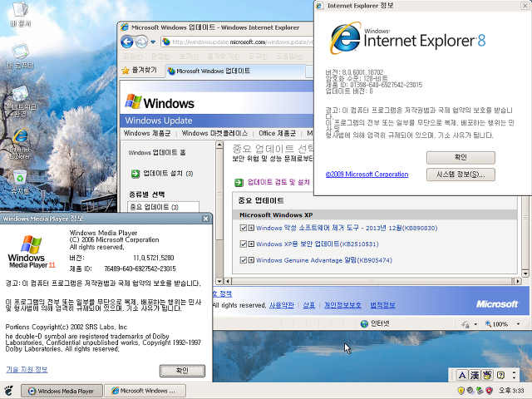Click 업데이트 설치 (3) link
The image size is (532, 399).
tap(168, 174)
